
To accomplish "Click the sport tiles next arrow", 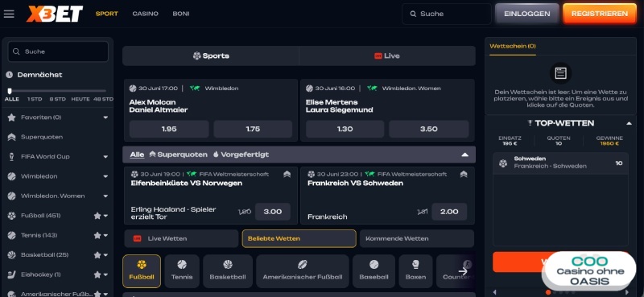I will [x=463, y=271].
